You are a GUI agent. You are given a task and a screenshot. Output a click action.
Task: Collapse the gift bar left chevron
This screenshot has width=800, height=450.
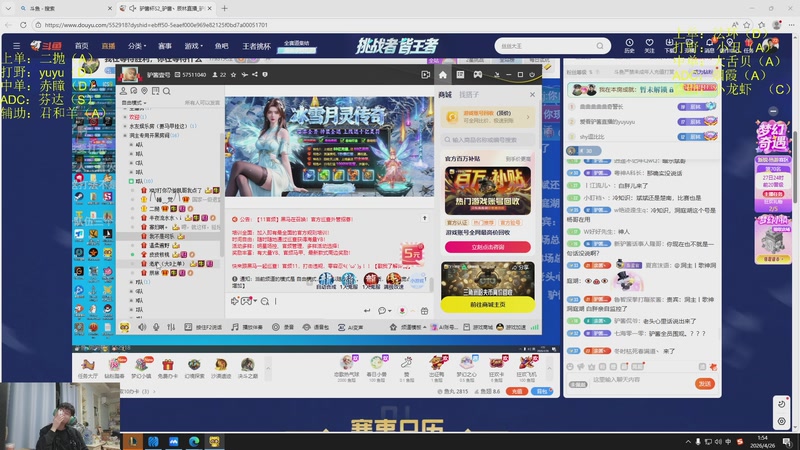tap(268, 368)
